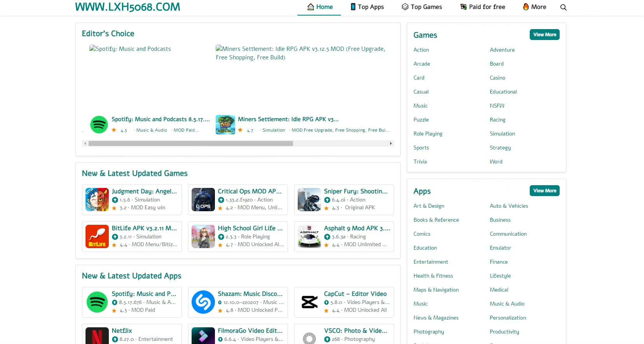Open Miners Settlement: Idle RPG APK title
The image size is (644, 344).
[288, 120]
